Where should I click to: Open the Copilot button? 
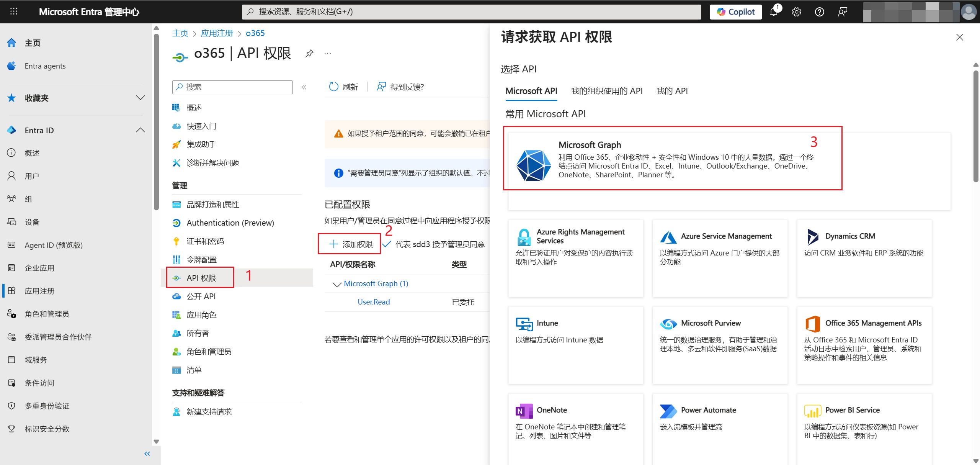click(x=736, y=12)
